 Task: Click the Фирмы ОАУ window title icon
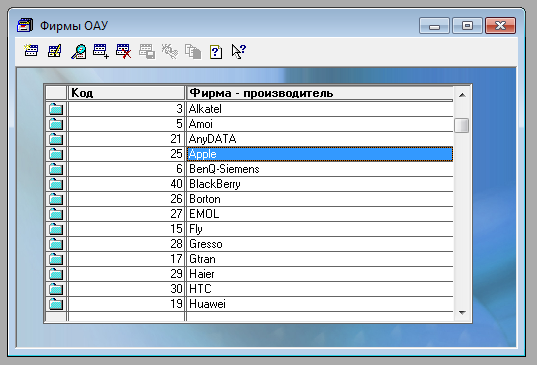(x=25, y=25)
